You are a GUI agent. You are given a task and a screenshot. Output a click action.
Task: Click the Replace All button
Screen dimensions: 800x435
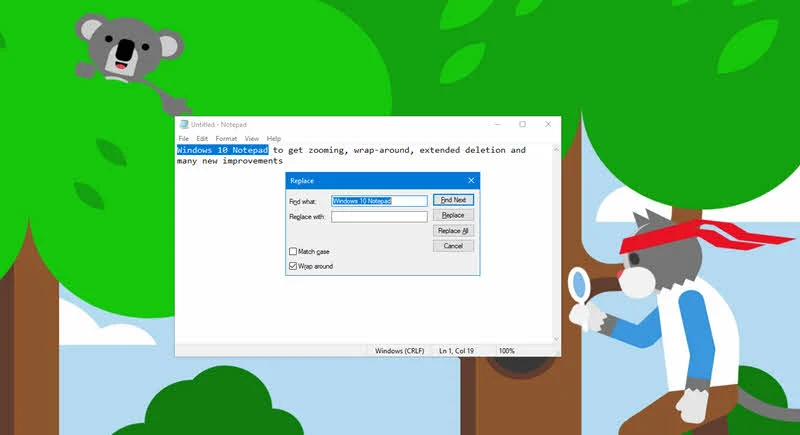[x=453, y=231]
